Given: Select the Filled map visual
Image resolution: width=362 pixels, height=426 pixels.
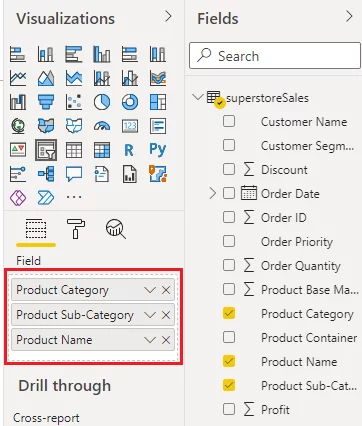Looking at the screenshot, I should (x=46, y=126).
